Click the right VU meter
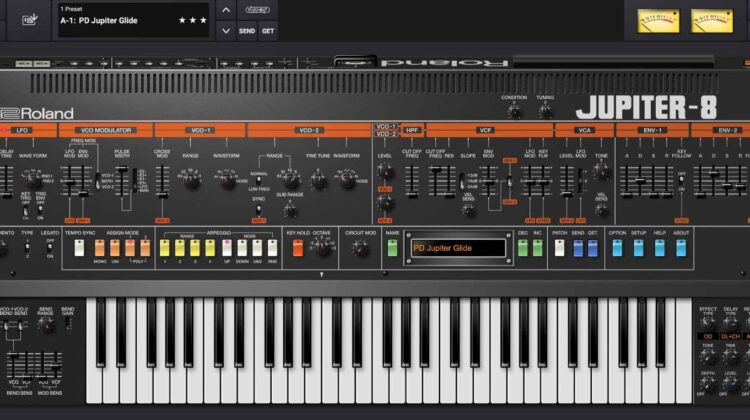Screen dimensions: 750x420 [x=712, y=21]
